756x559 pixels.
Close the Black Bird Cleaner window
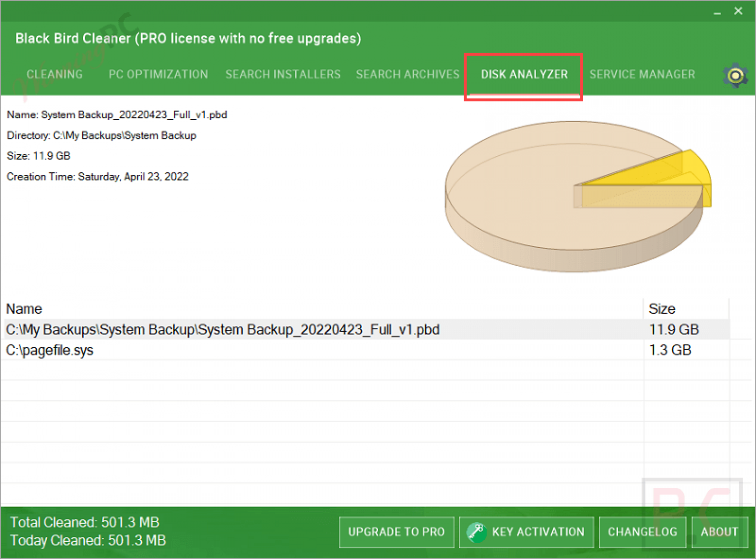(x=738, y=11)
